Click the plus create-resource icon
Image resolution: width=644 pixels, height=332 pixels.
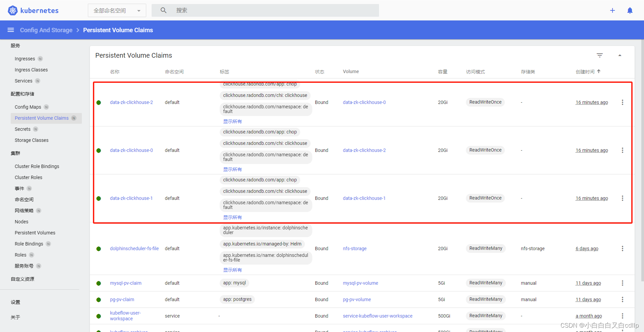tap(612, 10)
